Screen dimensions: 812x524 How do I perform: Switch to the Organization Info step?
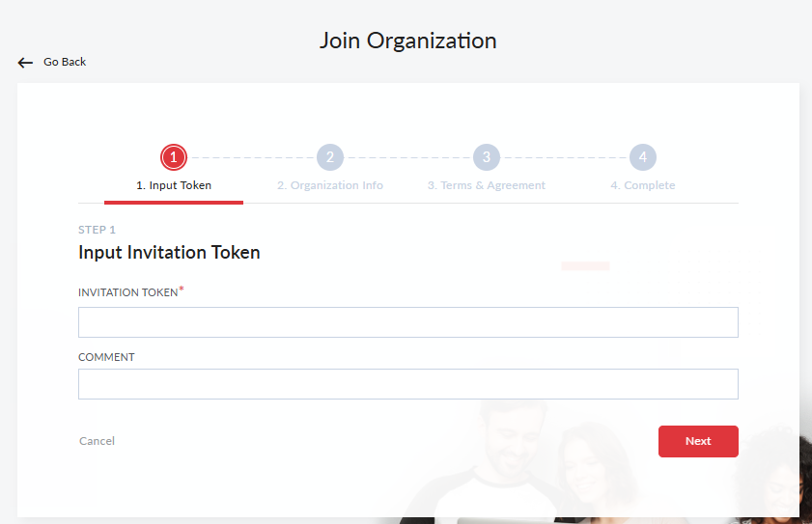[x=330, y=185]
